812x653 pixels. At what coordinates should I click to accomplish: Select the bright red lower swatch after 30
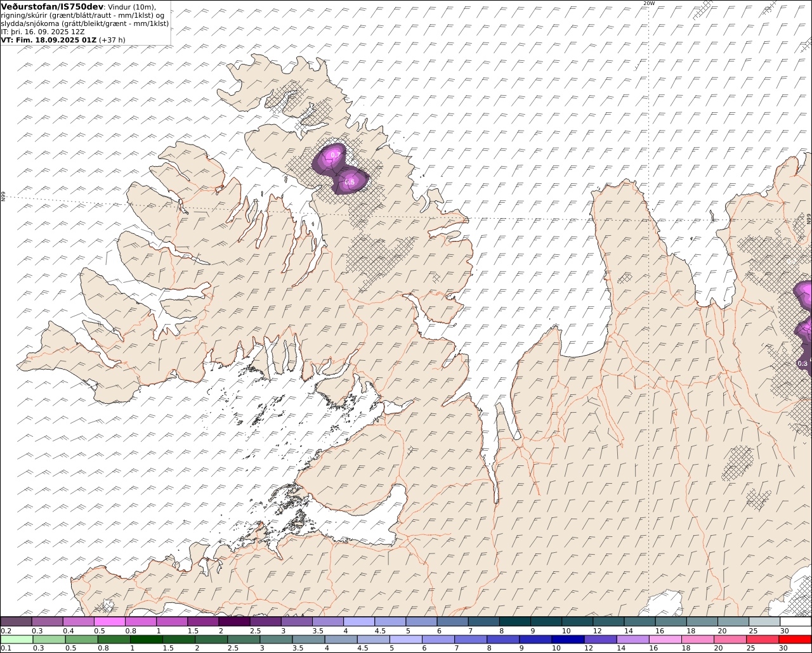point(795,639)
